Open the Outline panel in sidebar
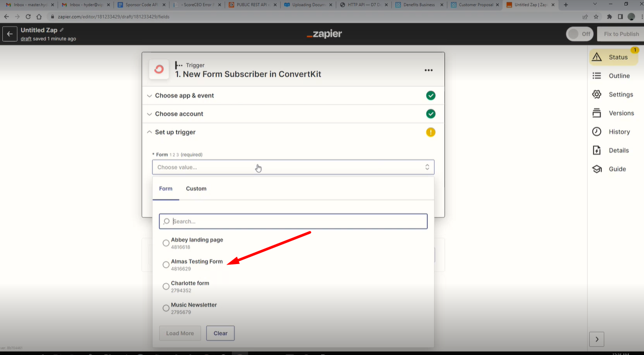This screenshot has width=644, height=355. [x=611, y=76]
